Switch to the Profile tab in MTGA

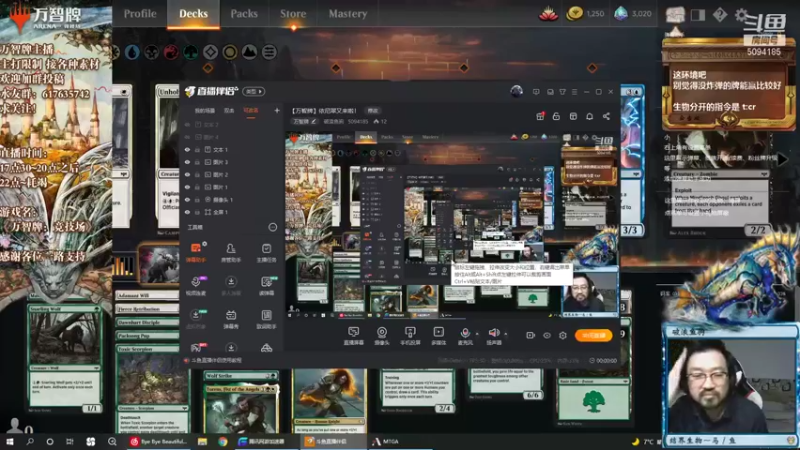pyautogui.click(x=140, y=14)
